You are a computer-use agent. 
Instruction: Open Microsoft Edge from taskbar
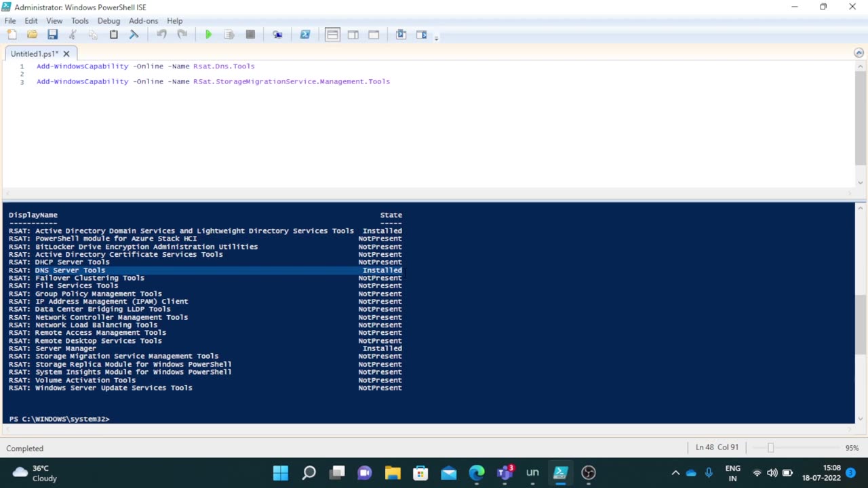[477, 472]
